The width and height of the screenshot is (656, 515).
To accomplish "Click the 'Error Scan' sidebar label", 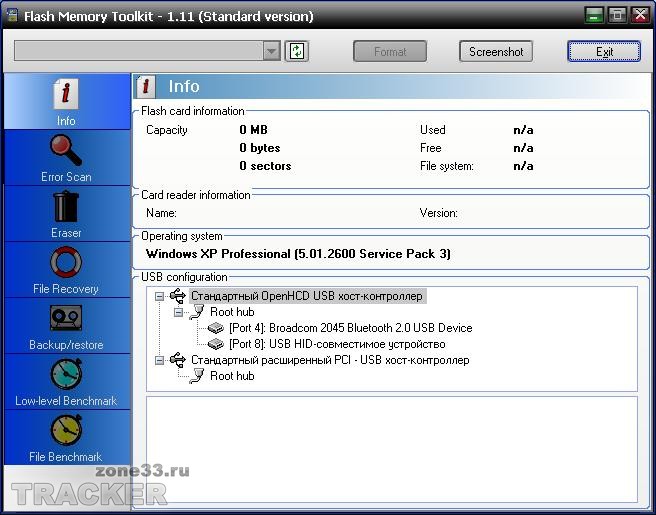I will pyautogui.click(x=66, y=177).
